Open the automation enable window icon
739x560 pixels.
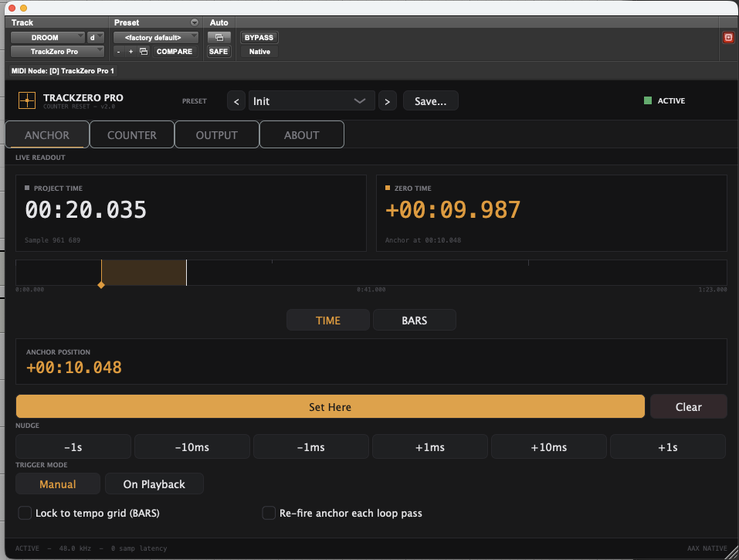tap(219, 38)
